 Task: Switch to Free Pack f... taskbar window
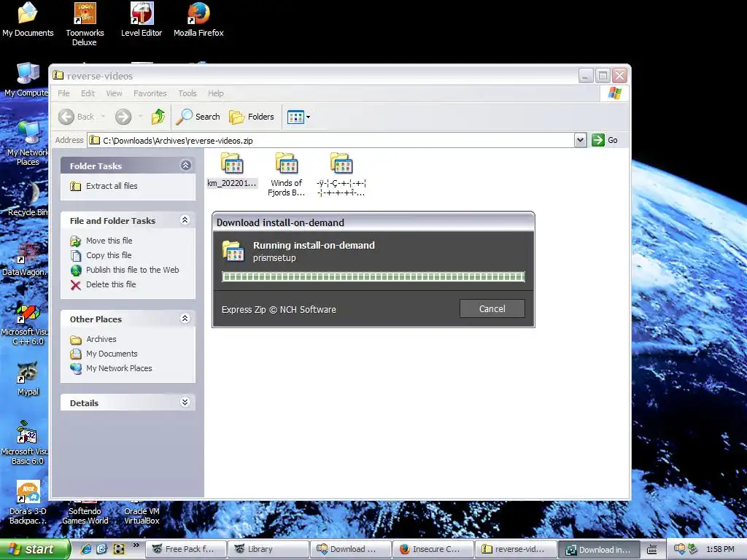185,549
